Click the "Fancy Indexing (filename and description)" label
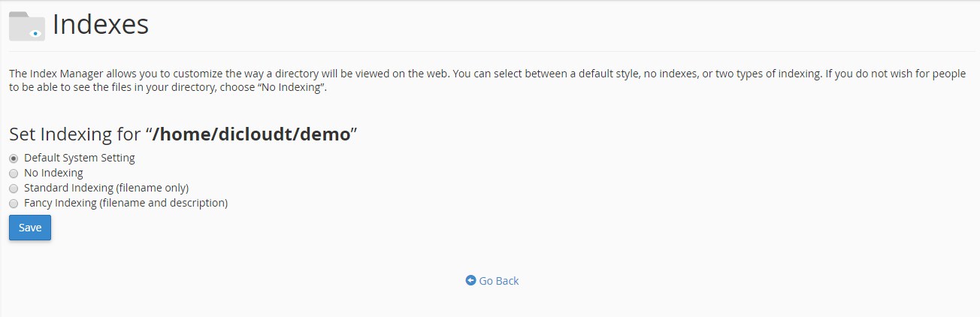The image size is (980, 317). tap(126, 203)
